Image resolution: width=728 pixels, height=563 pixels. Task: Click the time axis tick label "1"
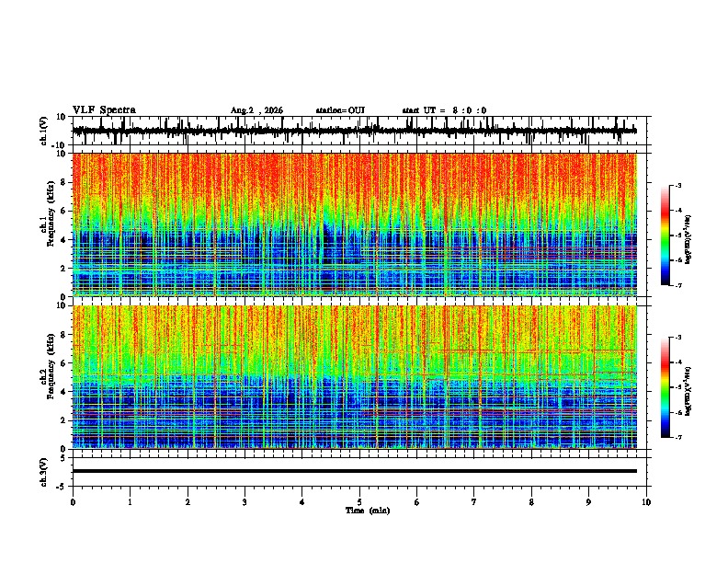pos(130,502)
